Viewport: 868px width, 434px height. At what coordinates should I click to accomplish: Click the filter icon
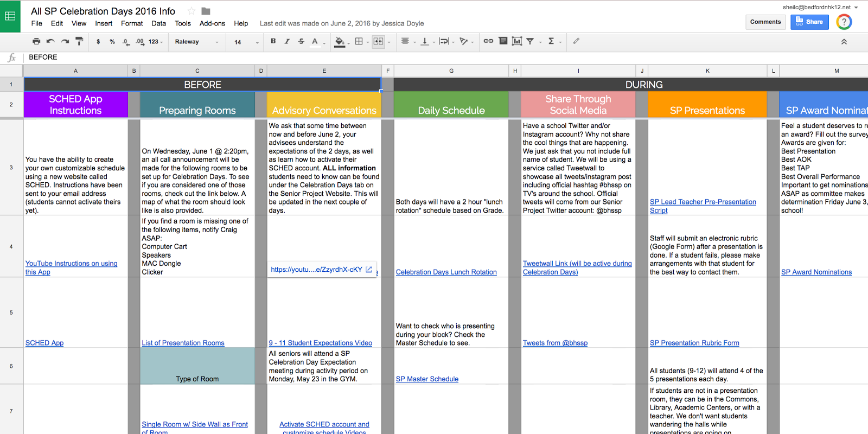(531, 41)
